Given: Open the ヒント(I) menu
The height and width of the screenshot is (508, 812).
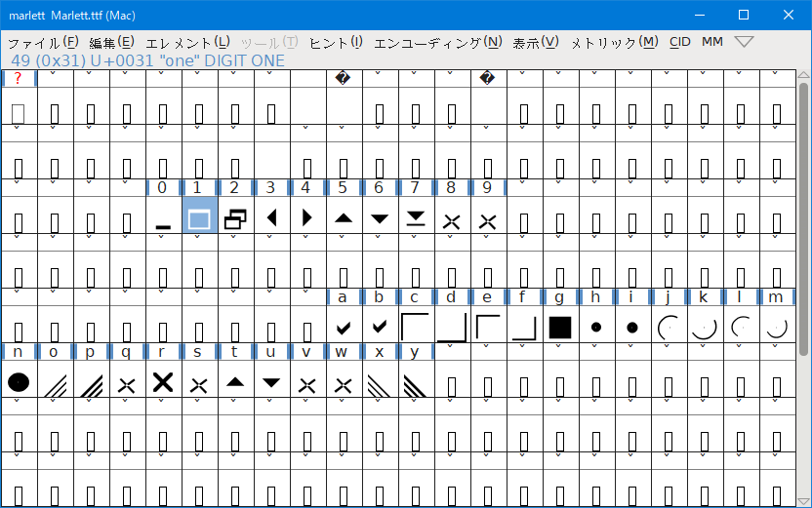Looking at the screenshot, I should [x=336, y=43].
